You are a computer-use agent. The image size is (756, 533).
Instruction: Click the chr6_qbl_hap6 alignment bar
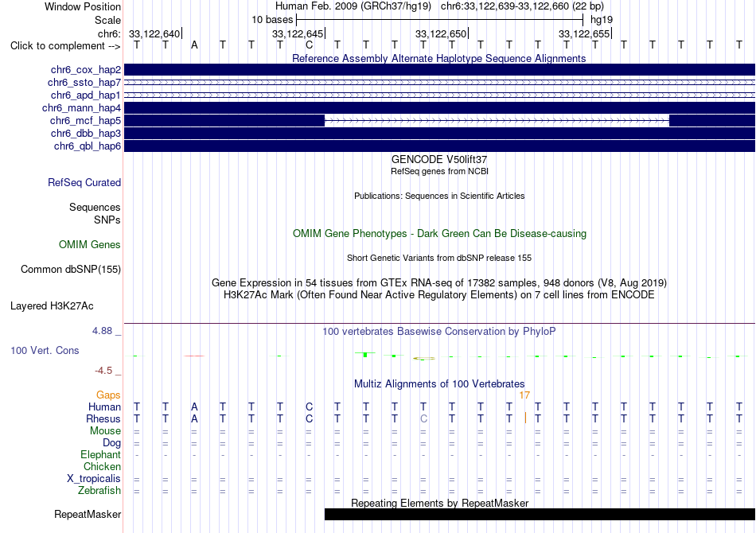coord(439,146)
